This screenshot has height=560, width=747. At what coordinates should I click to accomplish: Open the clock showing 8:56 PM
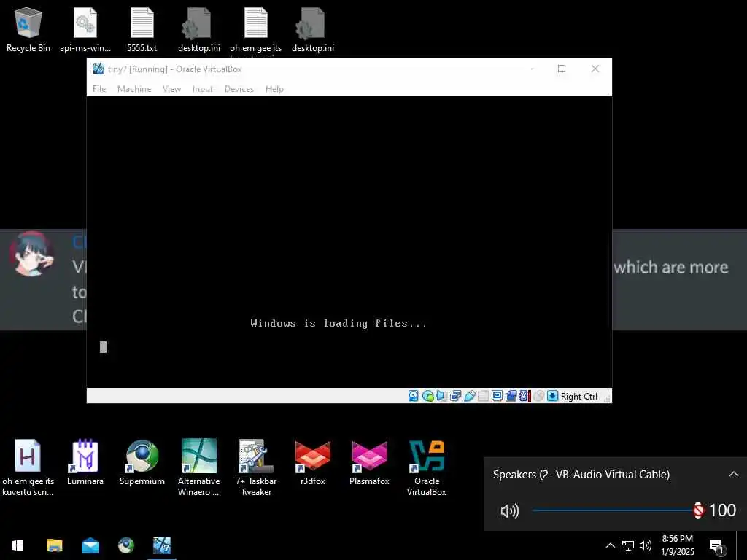click(x=678, y=545)
